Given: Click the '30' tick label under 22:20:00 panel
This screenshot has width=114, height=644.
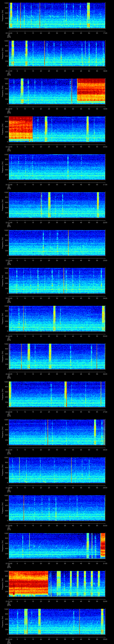Looking at the screenshot, I should (57, 184).
